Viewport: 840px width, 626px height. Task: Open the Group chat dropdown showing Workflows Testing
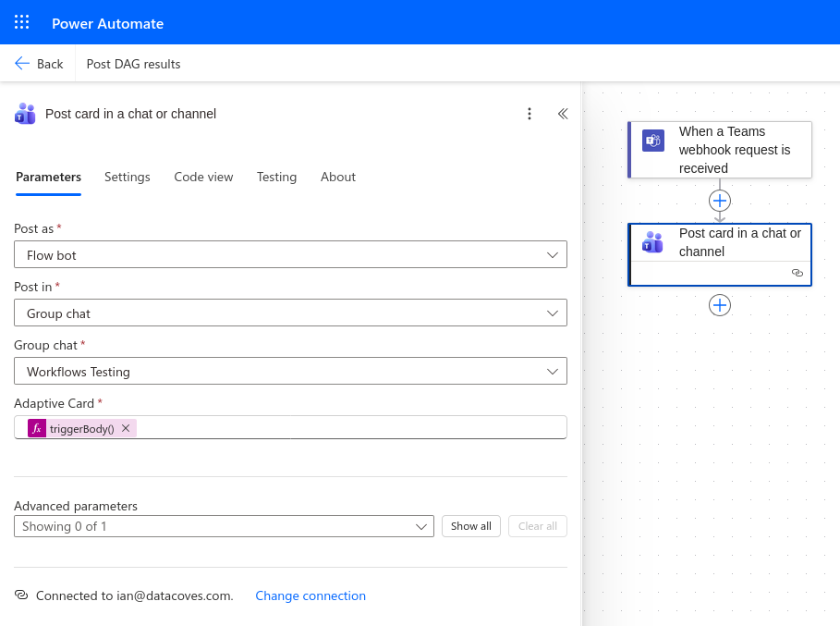(290, 372)
